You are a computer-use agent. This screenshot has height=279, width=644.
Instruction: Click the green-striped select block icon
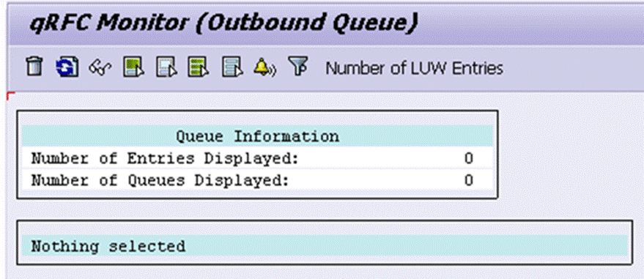[199, 67]
